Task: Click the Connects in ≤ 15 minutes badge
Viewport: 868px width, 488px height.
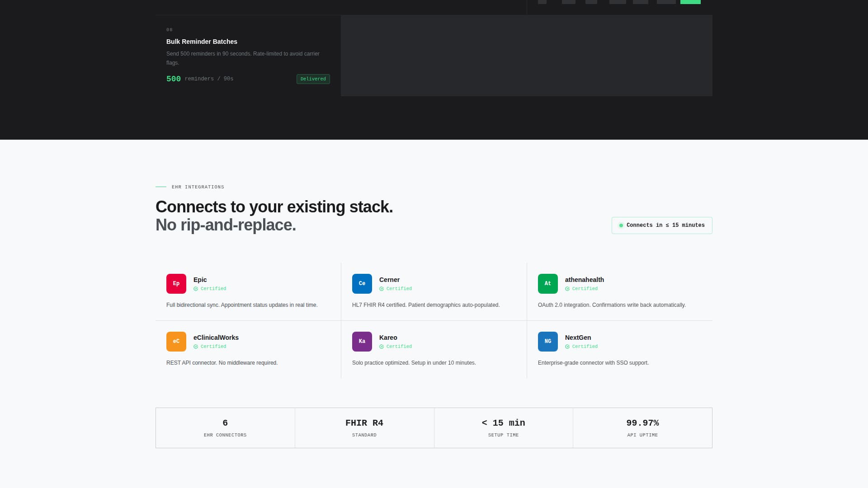Action: point(662,225)
